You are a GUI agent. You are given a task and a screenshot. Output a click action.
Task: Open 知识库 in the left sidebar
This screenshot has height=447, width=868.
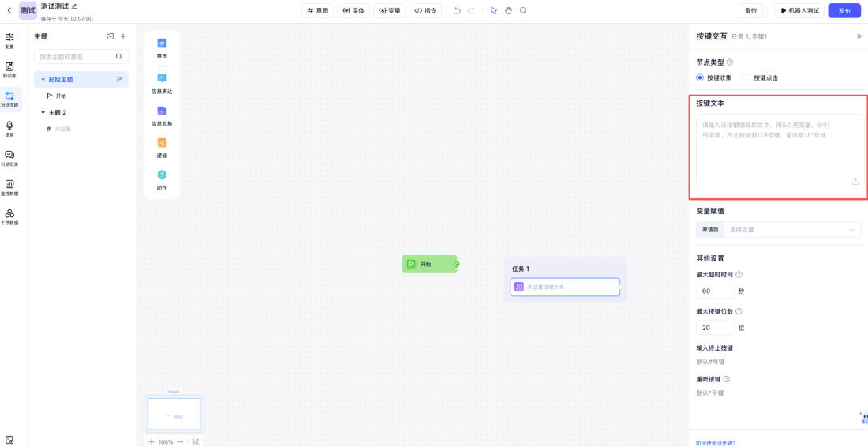click(9, 69)
